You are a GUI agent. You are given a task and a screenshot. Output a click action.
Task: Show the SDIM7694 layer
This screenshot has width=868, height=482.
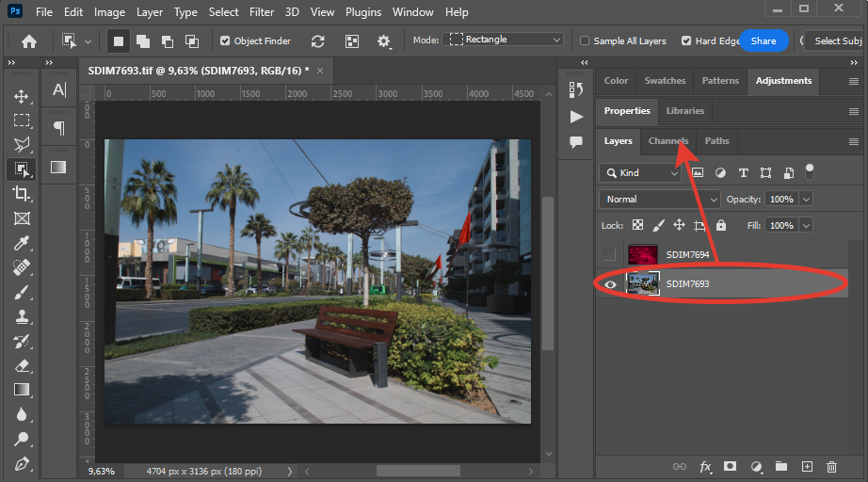tap(610, 254)
